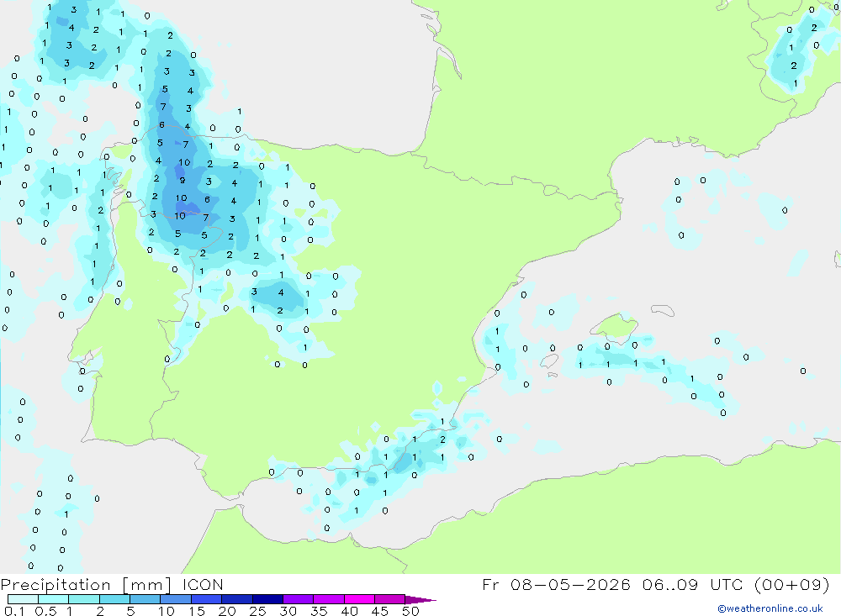The width and height of the screenshot is (841, 616).
Task: Click the '30' legend scale label
Action: click(x=288, y=611)
